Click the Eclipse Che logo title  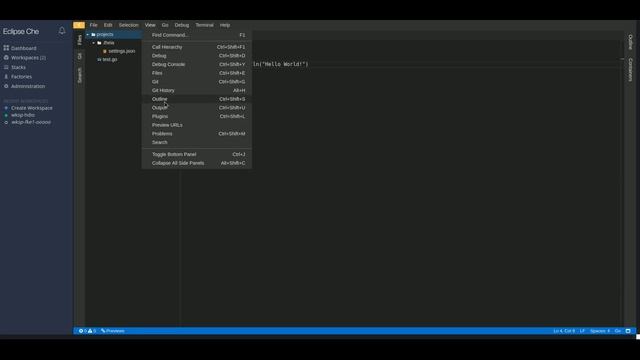coord(21,31)
